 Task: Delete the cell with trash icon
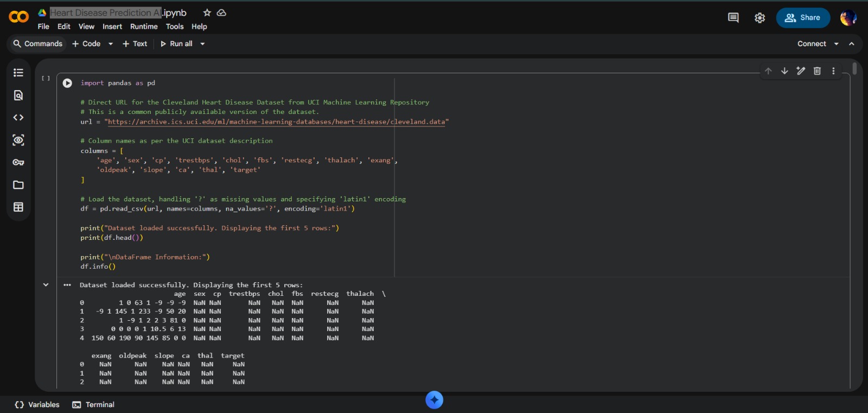(817, 71)
